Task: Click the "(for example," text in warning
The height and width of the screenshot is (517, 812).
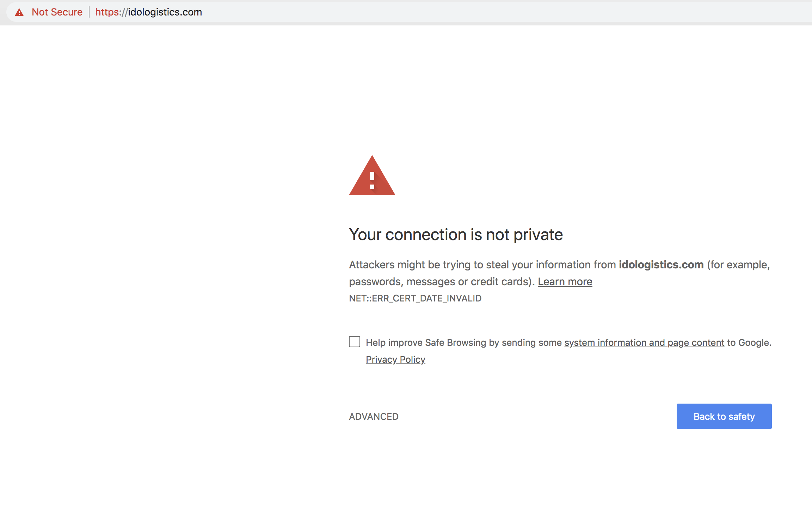Action: click(x=738, y=264)
